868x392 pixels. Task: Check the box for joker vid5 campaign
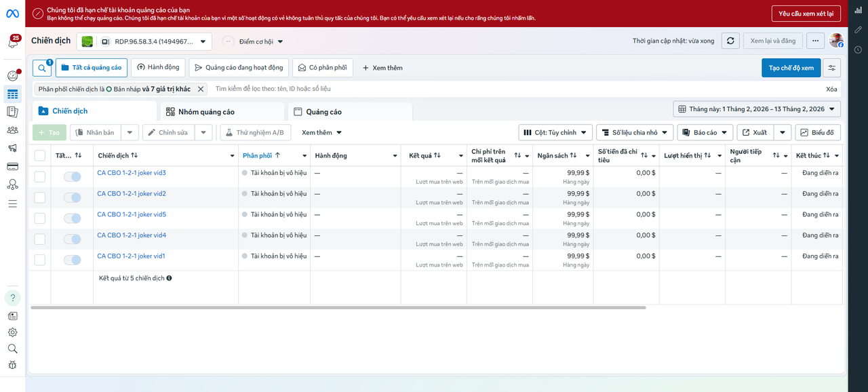pyautogui.click(x=40, y=218)
